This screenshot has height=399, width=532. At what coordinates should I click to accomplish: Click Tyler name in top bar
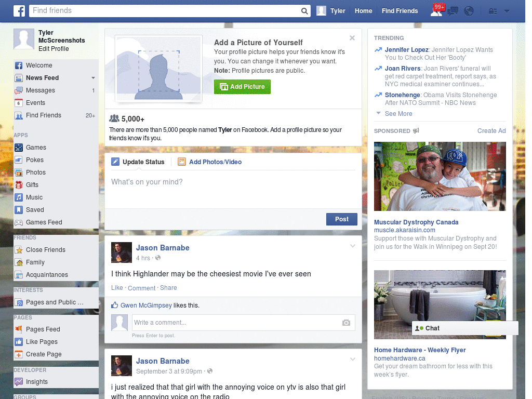coord(338,11)
